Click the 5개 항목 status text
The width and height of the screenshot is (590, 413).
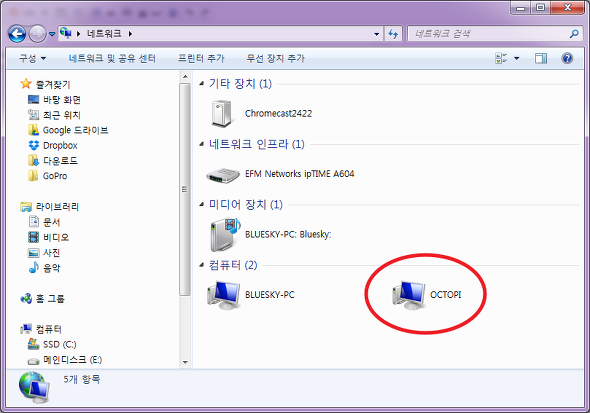tap(82, 379)
